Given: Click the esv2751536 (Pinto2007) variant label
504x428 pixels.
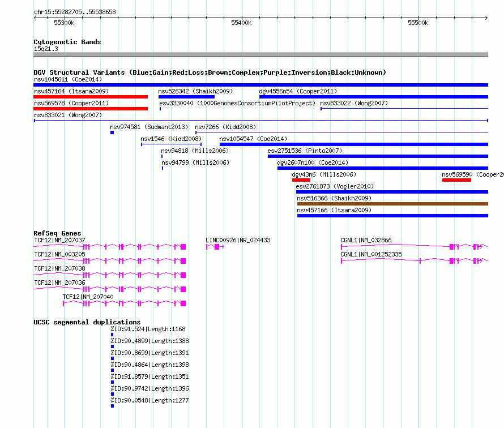Looking at the screenshot, I should click(305, 151).
